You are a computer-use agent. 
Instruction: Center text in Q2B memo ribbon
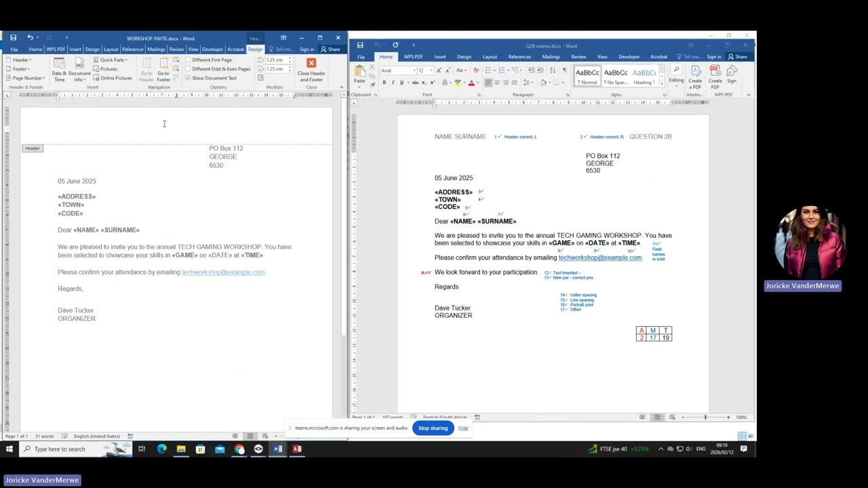pyautogui.click(x=497, y=83)
